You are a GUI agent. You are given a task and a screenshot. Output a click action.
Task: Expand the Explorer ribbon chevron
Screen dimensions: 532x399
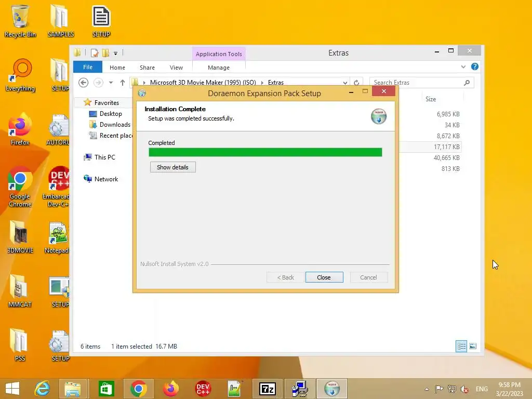pyautogui.click(x=463, y=67)
